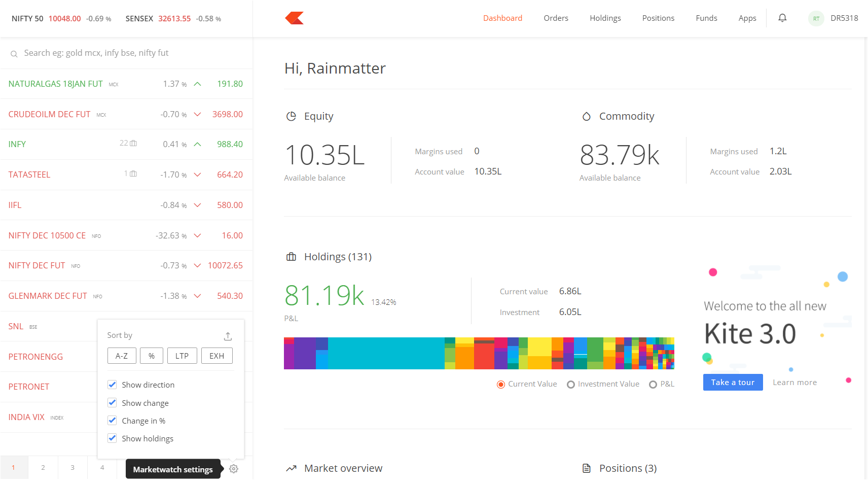This screenshot has width=868, height=485.
Task: Click the search magnifier icon
Action: 14,54
